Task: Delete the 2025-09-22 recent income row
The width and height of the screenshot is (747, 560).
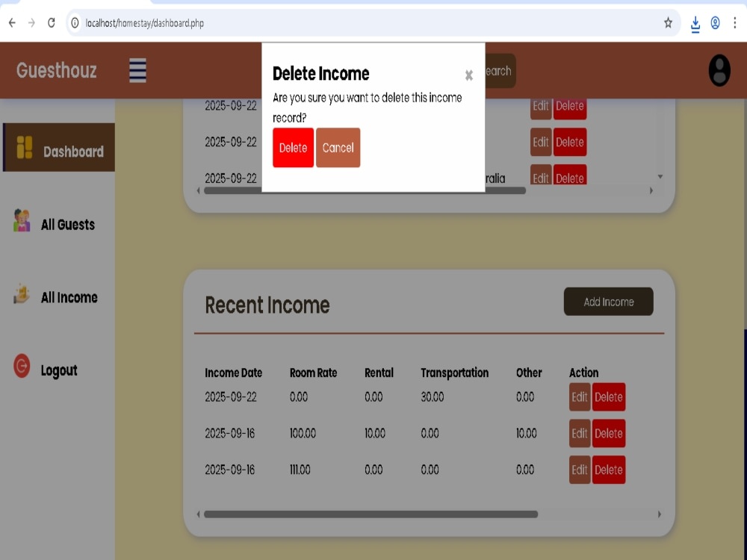Action: [608, 397]
